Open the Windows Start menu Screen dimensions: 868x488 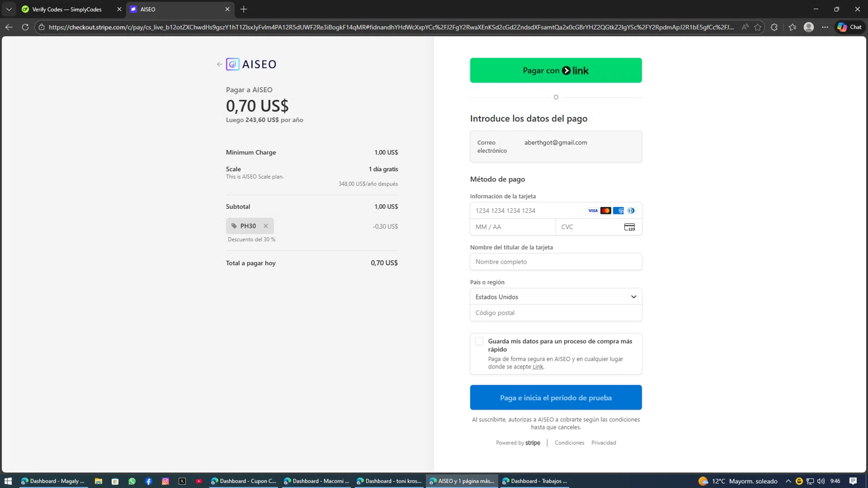click(8, 481)
